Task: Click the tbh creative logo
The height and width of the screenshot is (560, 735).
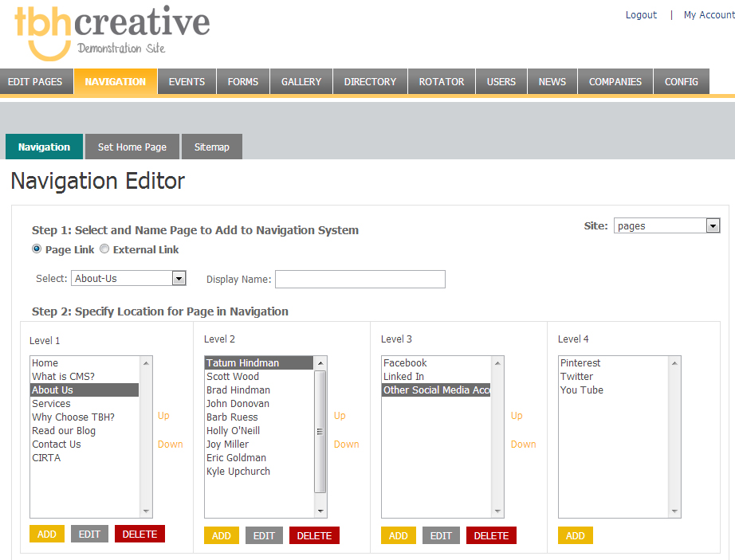Action: click(x=112, y=31)
